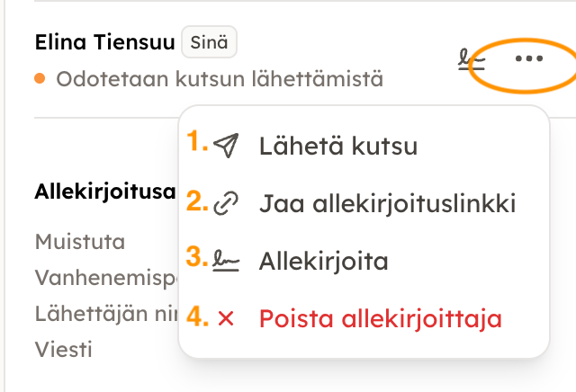576x392 pixels.
Task: Click the paper plane send icon
Action: tap(227, 146)
